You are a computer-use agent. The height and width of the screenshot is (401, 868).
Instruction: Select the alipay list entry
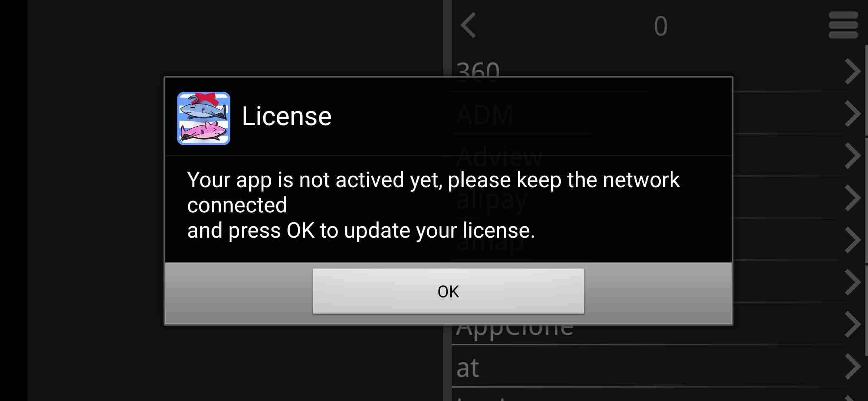tap(492, 200)
